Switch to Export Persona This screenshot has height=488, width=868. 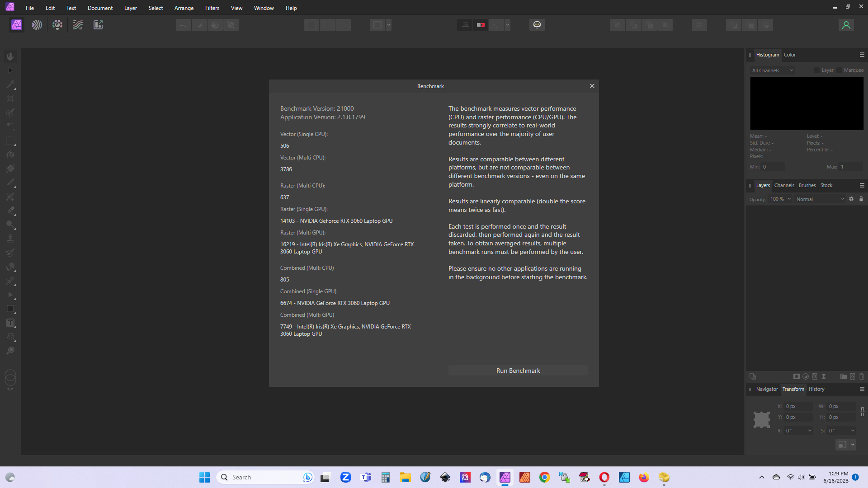(x=98, y=25)
